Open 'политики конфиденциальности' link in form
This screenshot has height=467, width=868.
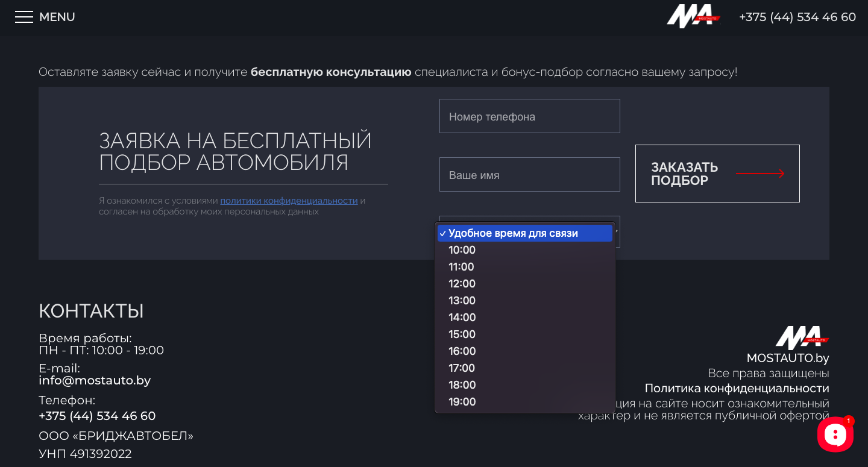point(289,201)
